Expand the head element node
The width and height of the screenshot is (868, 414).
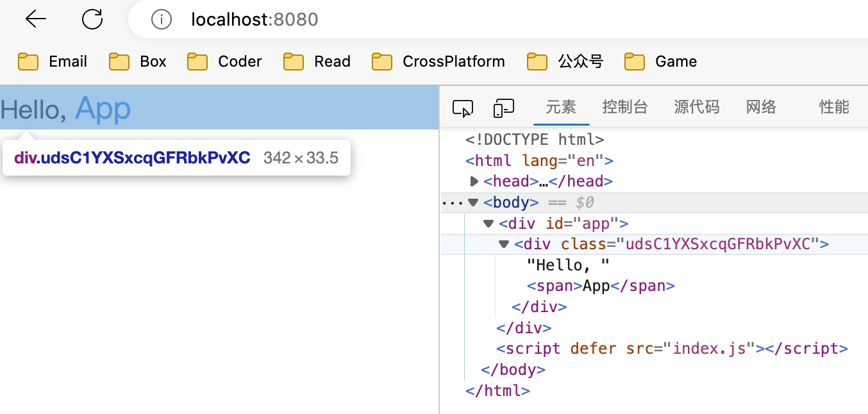coord(474,181)
